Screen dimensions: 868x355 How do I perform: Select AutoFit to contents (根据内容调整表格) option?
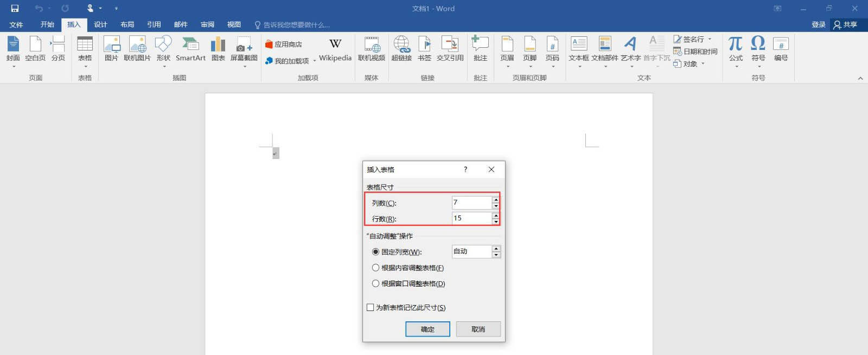click(x=408, y=268)
